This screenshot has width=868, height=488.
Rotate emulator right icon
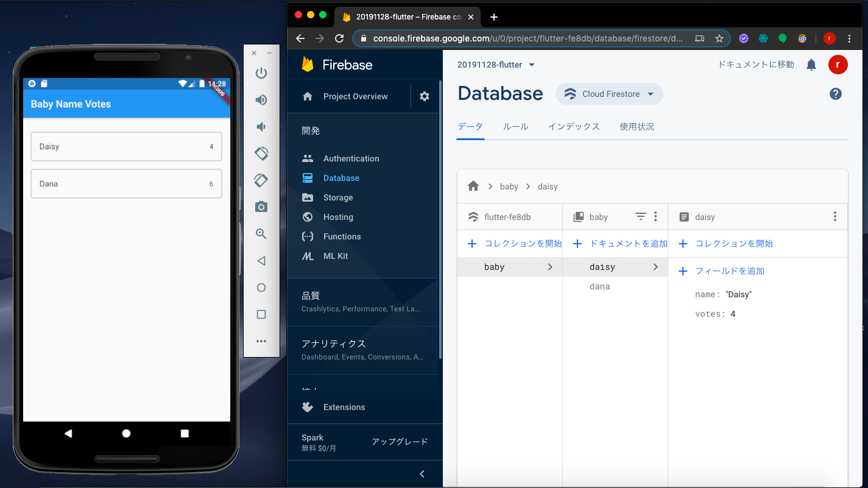[261, 180]
